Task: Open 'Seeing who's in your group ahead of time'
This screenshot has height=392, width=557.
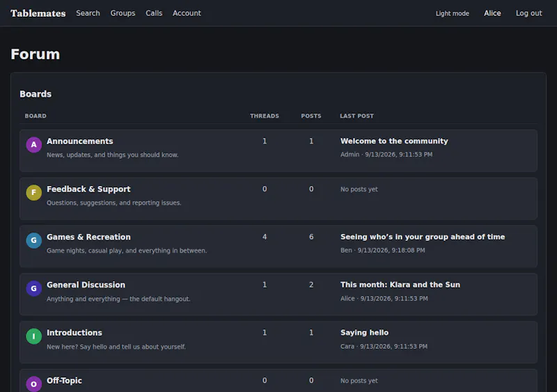Action: tap(423, 237)
